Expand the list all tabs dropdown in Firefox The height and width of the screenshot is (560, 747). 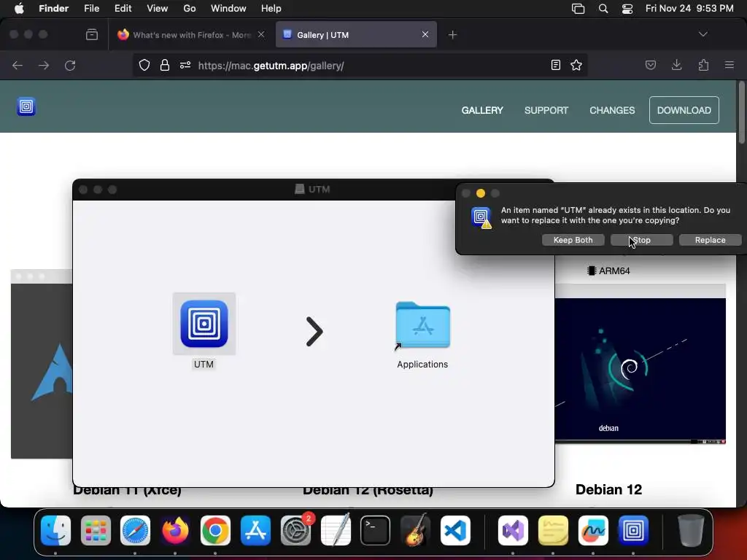[x=703, y=34]
